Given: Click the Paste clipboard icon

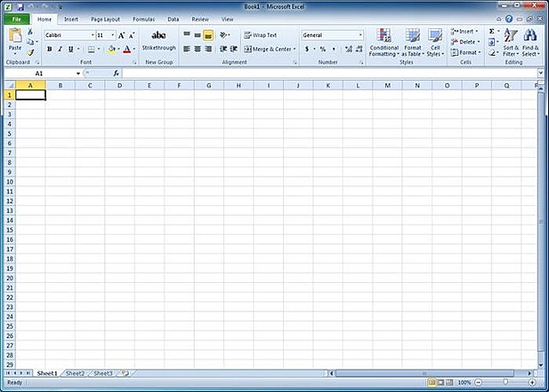Looking at the screenshot, I should click(15, 36).
